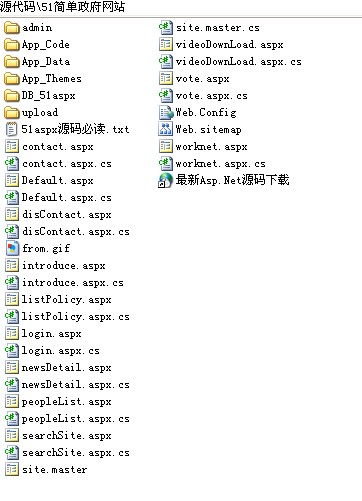Click the 最新Asp.Net源码下载 shortcut icon
This screenshot has width=362, height=501.
click(166, 180)
